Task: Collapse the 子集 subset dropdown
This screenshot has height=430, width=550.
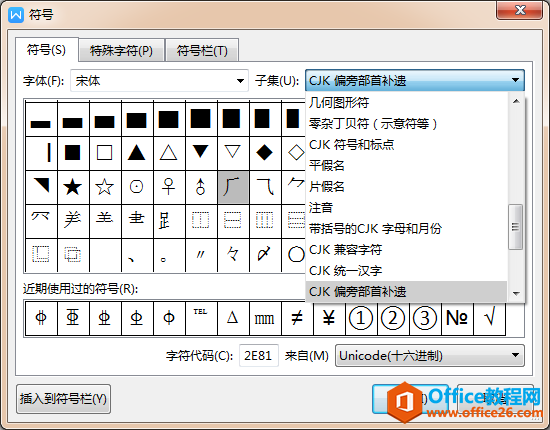Action: (x=415, y=81)
